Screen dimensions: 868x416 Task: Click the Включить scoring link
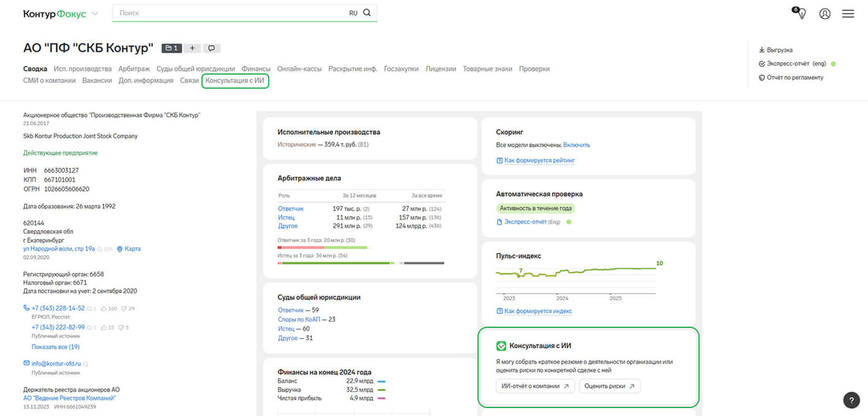point(576,145)
